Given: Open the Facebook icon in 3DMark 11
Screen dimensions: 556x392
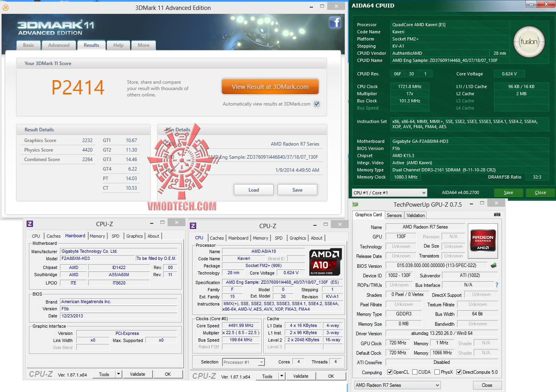Looking at the screenshot, I should (x=335, y=23).
